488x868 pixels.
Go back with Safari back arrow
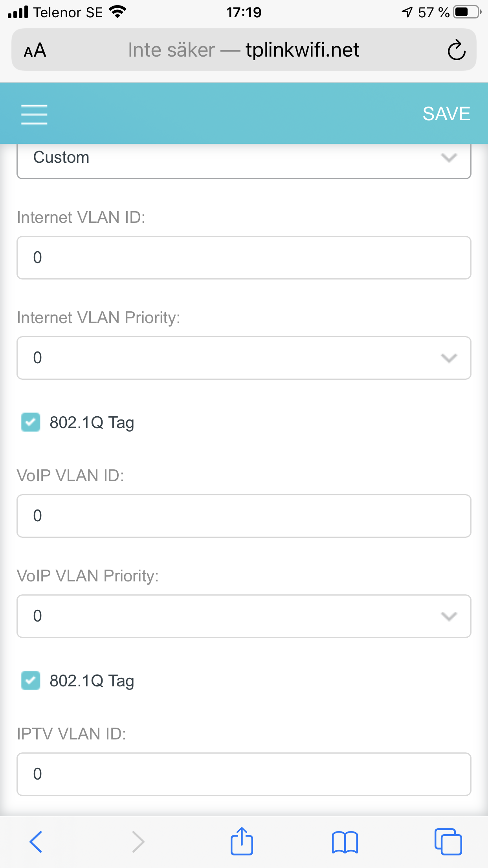[36, 842]
